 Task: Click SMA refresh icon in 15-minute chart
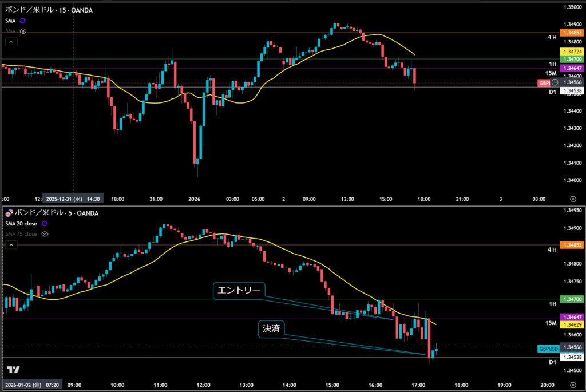click(x=23, y=21)
